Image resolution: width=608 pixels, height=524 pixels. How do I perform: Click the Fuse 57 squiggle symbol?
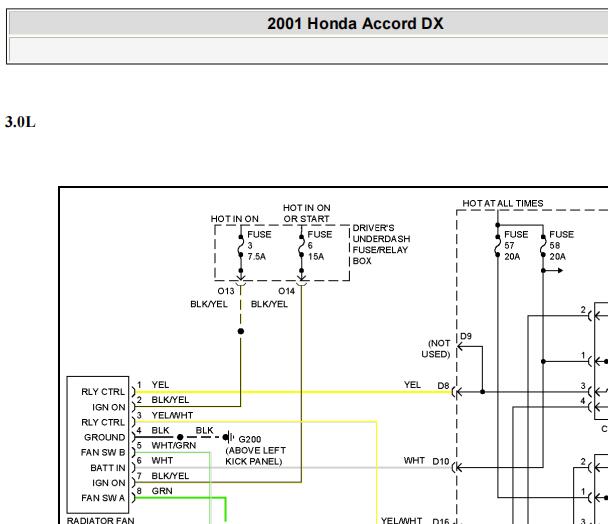pos(497,246)
